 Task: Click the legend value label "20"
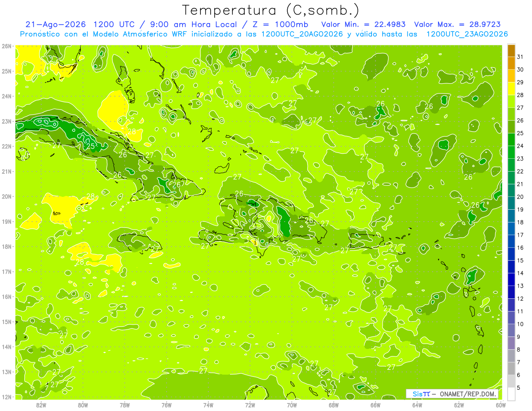click(520, 197)
